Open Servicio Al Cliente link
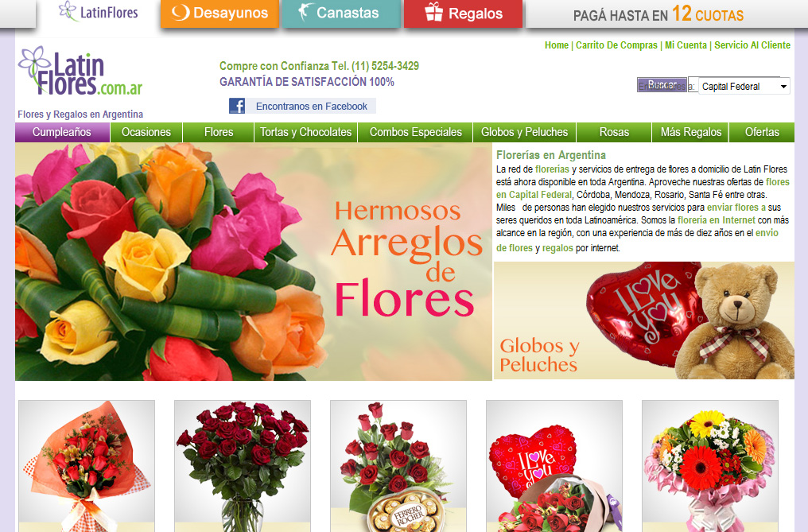808x532 pixels. 752,45
